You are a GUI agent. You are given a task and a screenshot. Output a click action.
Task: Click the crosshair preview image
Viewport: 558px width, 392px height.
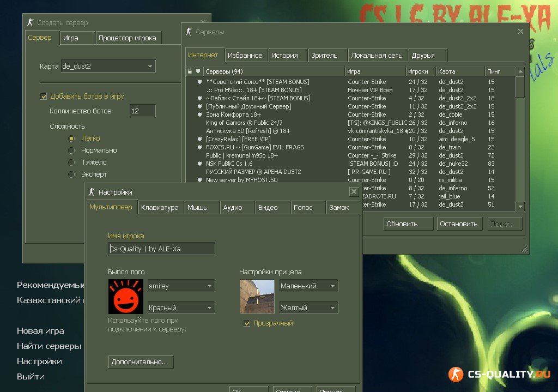(x=257, y=297)
